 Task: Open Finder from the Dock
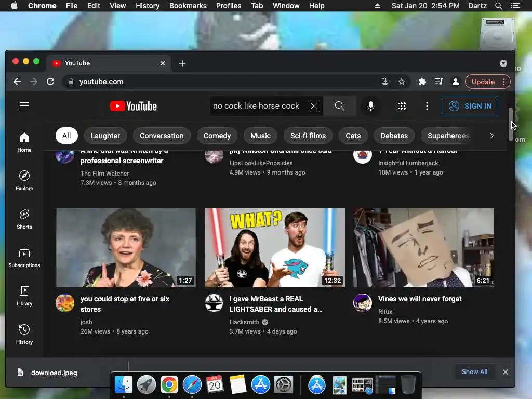pos(124,385)
